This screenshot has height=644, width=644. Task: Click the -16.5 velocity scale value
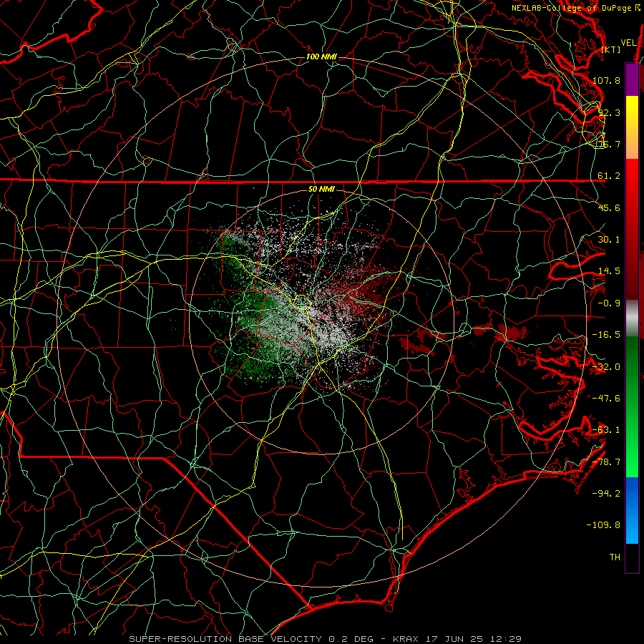pos(606,335)
